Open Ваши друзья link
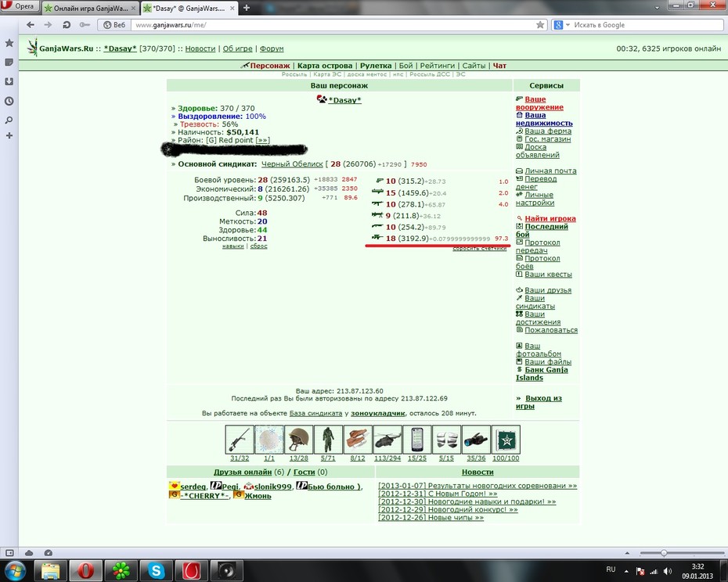 click(548, 290)
